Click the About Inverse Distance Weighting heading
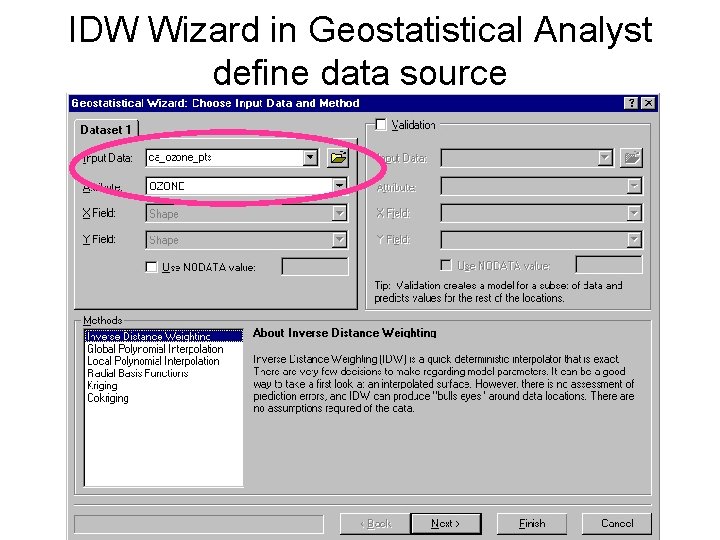Image resolution: width=720 pixels, height=540 pixels. (x=344, y=333)
